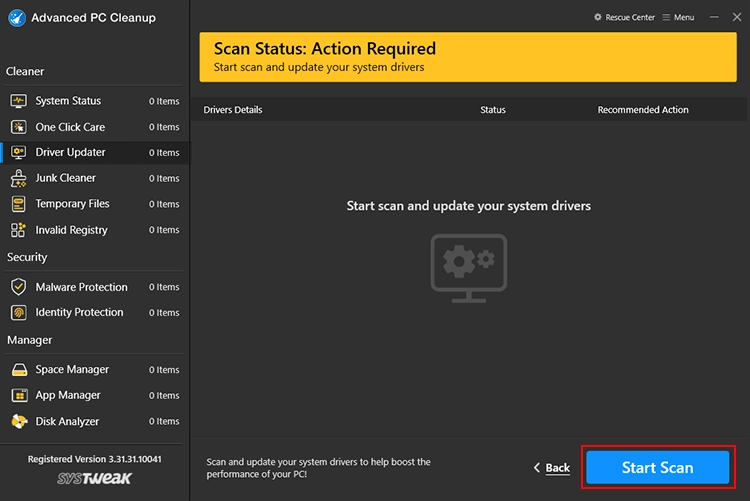Click the Systweak logo

point(95,480)
